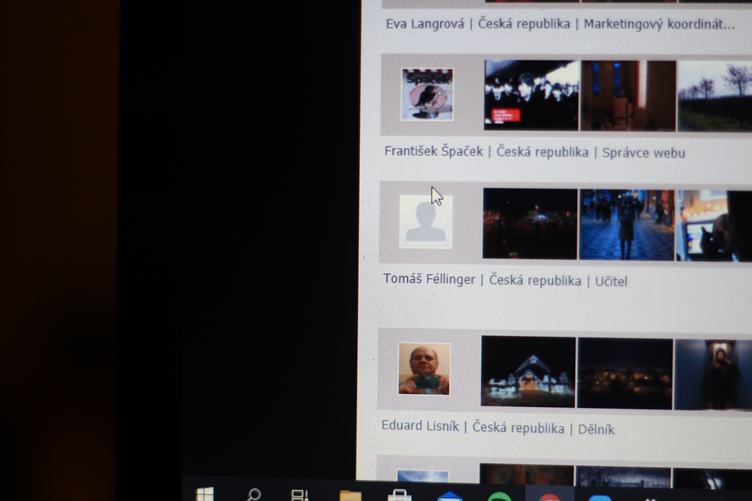752x501 pixels.
Task: Click the 'Marketingový koordinát...' text
Action: point(659,24)
